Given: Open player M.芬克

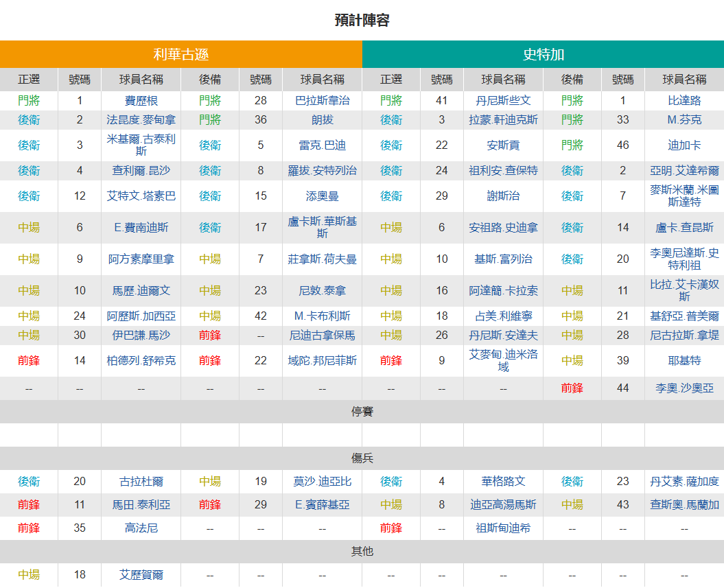Looking at the screenshot, I should coord(684,120).
